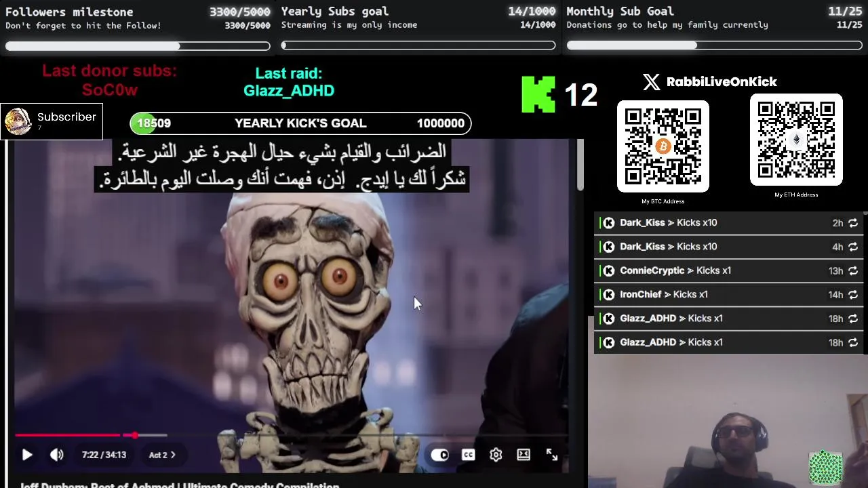Click the 'My BTC Address' caption
Image resolution: width=868 pixels, height=488 pixels.
[x=663, y=201]
